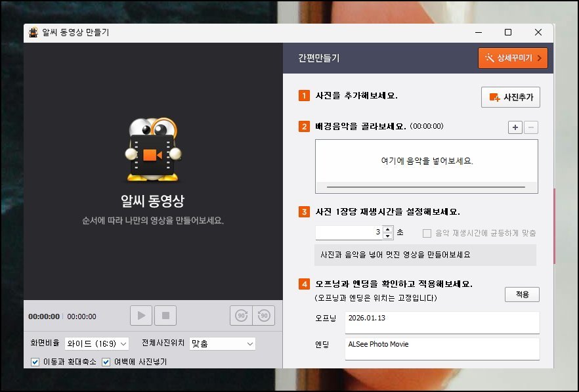Open 전체사진위치 맞춤 dropdown
Viewport: 579px width, 392px height.
223,343
